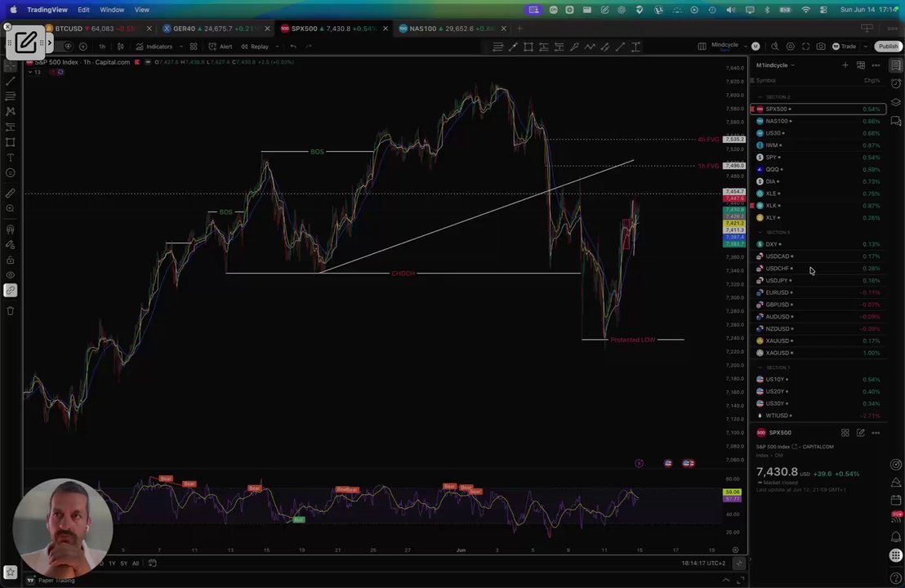Viewport: 905px width, 588px height.
Task: Toggle the go to date calendar control
Action: click(x=153, y=563)
